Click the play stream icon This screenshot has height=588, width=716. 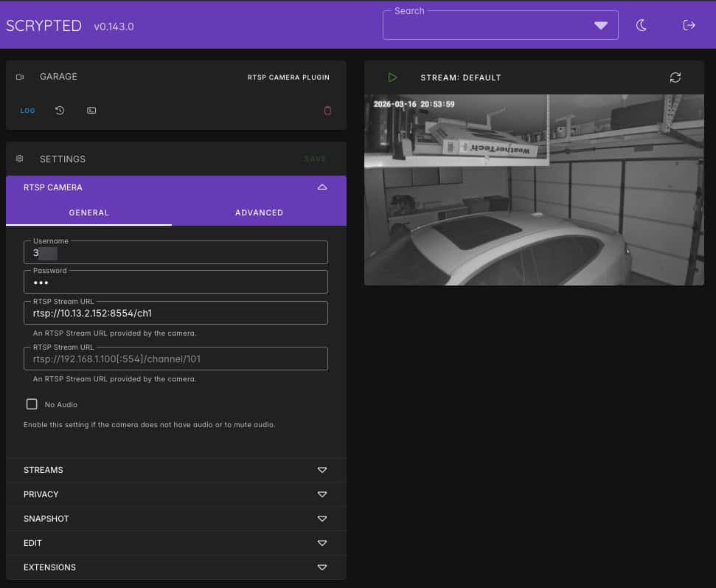(x=392, y=77)
